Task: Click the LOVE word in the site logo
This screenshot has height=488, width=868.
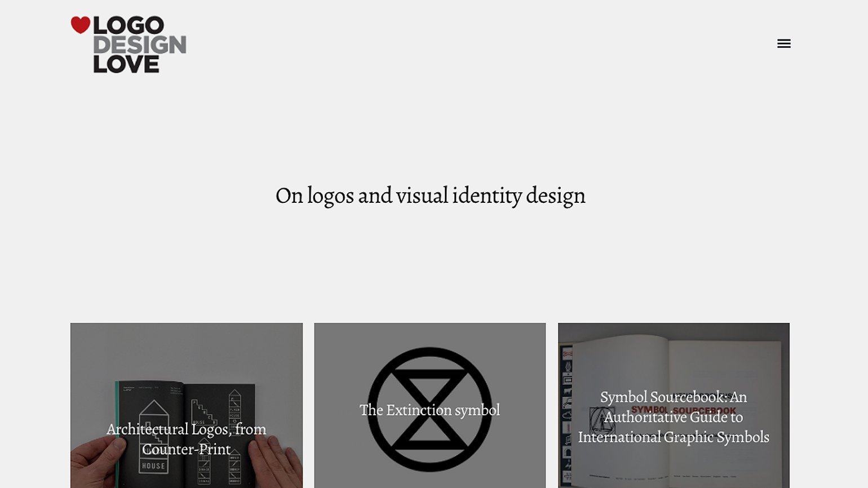Action: click(x=126, y=64)
